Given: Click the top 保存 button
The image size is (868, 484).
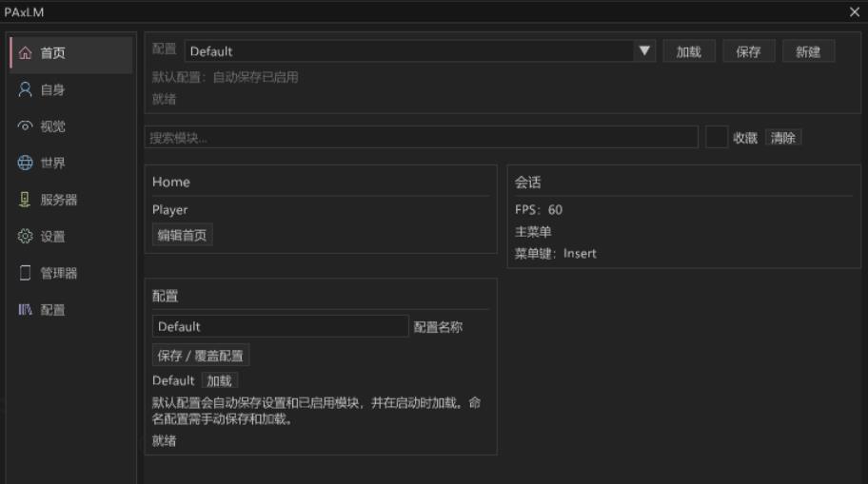Looking at the screenshot, I should pos(748,51).
